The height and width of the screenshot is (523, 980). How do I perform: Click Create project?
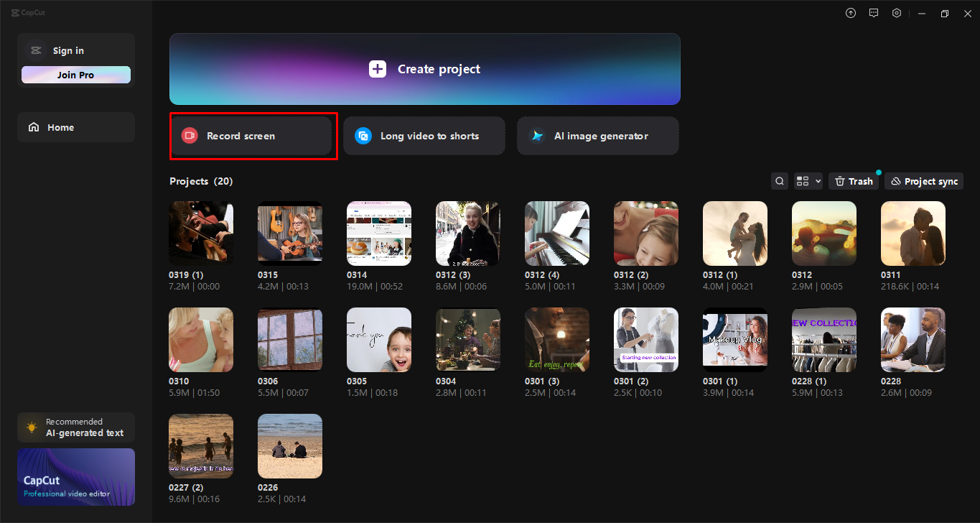(424, 69)
